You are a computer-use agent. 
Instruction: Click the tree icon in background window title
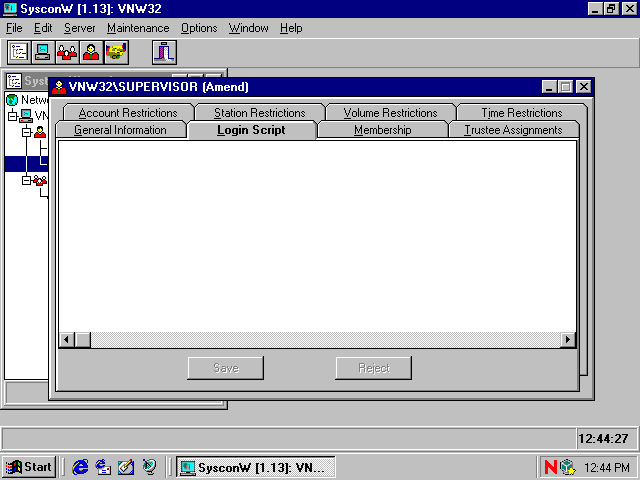[14, 81]
